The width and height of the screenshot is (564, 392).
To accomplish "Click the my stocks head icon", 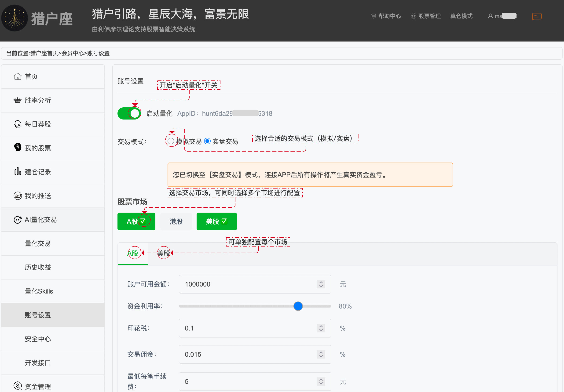I will point(18,147).
